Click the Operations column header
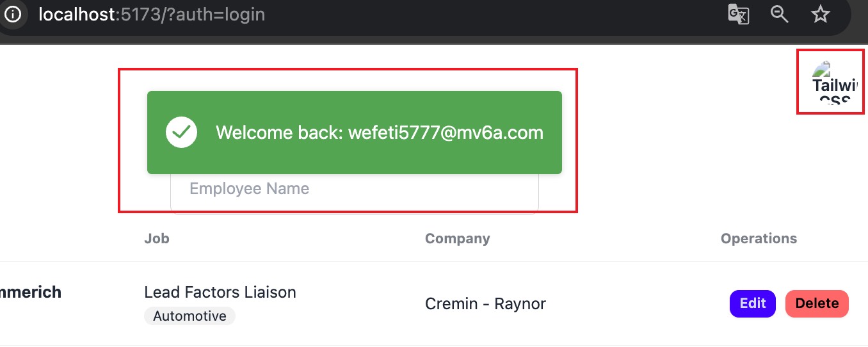The width and height of the screenshot is (868, 347). pyautogui.click(x=759, y=239)
